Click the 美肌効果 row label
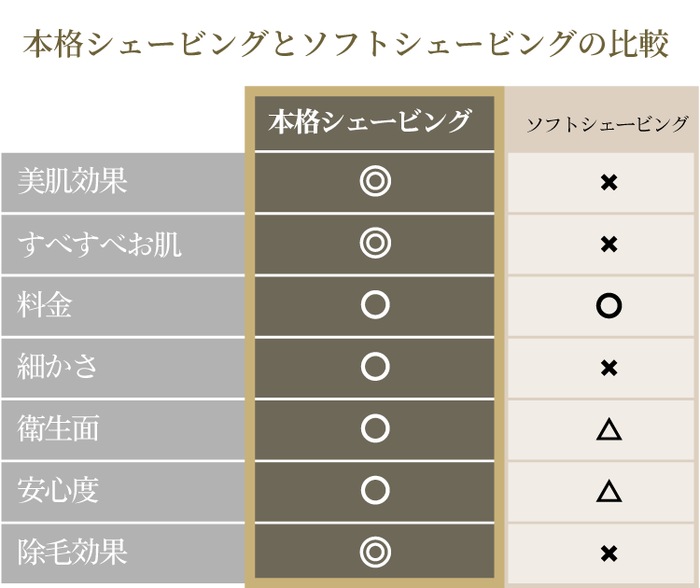Viewport: 700px width, 588px height. (x=72, y=182)
